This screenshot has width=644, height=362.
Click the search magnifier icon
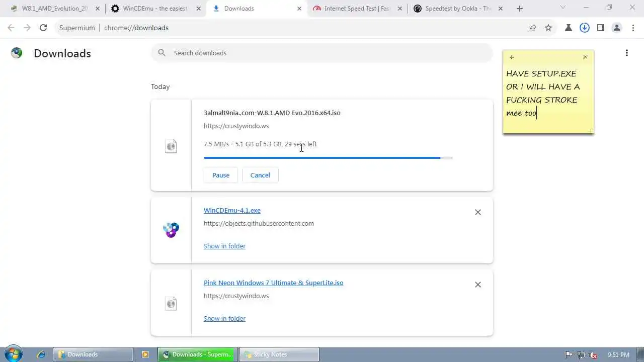(162, 53)
